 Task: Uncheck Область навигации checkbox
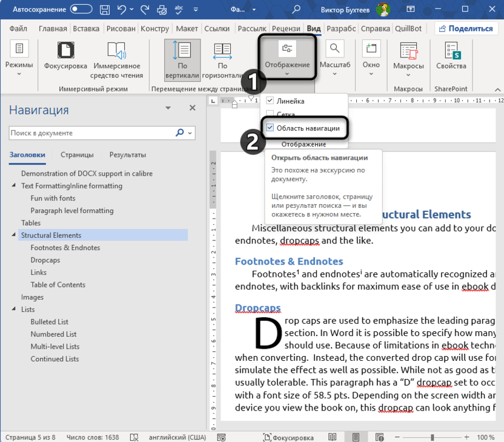[x=270, y=128]
